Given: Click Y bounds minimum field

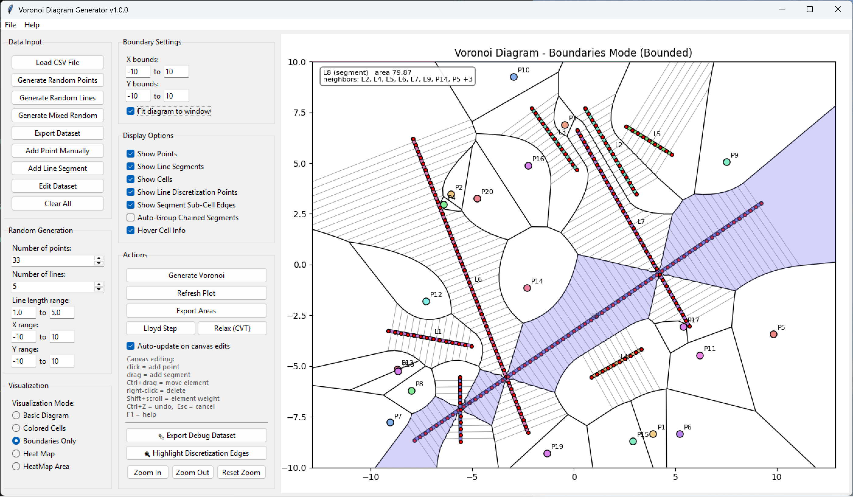Looking at the screenshot, I should click(138, 96).
